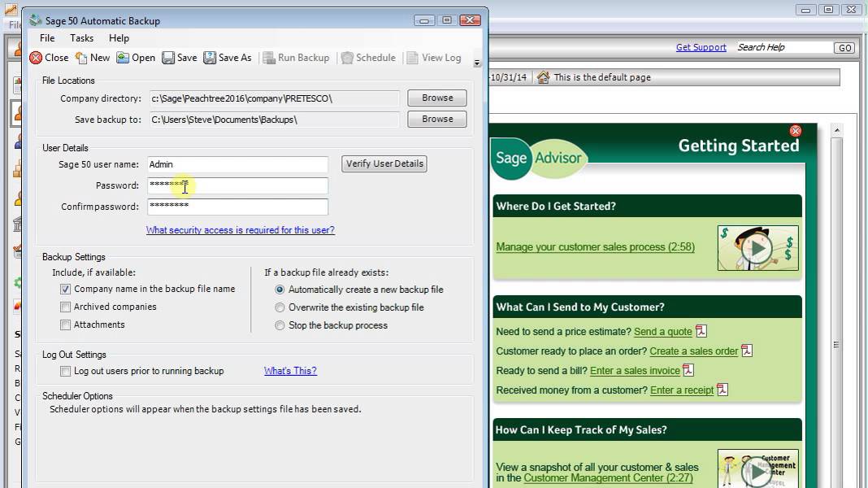Screen dimensions: 868x488
Task: Open the PDF icon next to Enter a receipt
Action: tap(723, 390)
